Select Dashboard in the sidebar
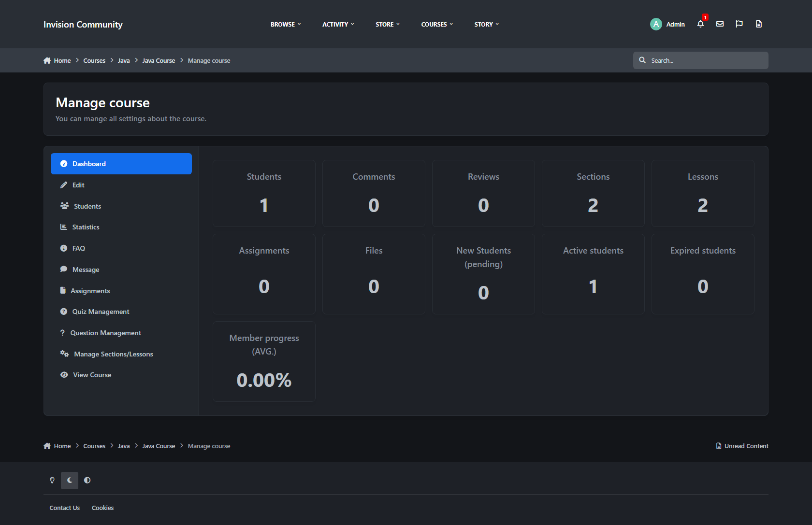This screenshot has height=525, width=812. click(121, 164)
